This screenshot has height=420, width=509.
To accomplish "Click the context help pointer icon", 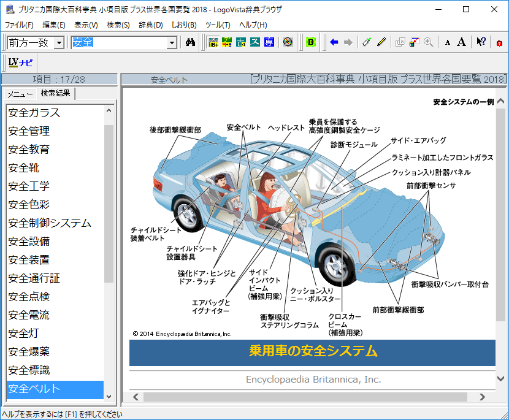I will [x=481, y=42].
